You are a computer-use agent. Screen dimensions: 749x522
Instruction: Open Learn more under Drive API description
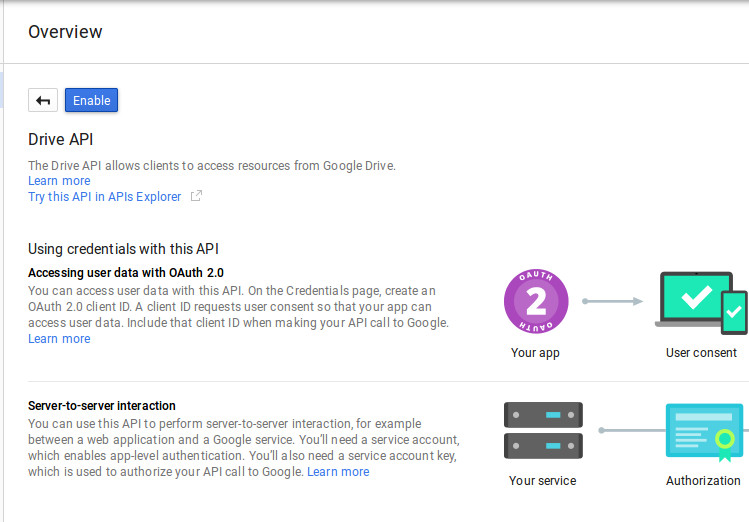(x=59, y=181)
